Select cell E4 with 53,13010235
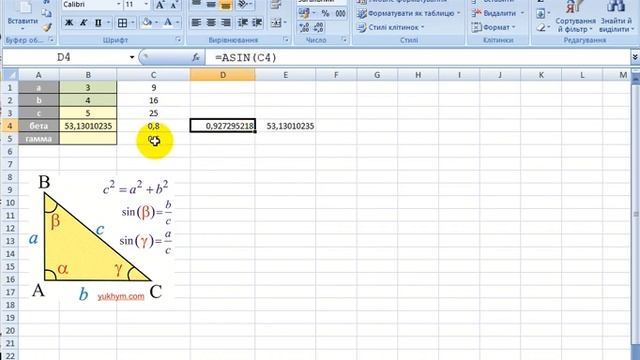Image resolution: width=640 pixels, height=360 pixels. point(285,126)
